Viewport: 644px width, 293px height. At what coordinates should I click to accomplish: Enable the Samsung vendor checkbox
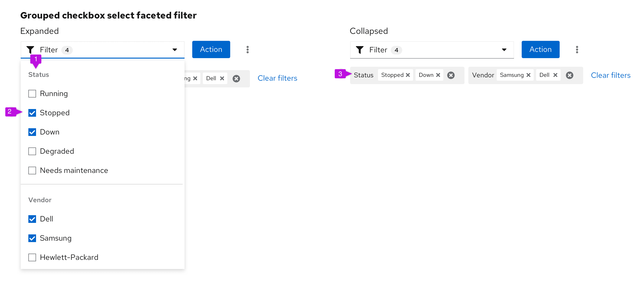click(32, 238)
